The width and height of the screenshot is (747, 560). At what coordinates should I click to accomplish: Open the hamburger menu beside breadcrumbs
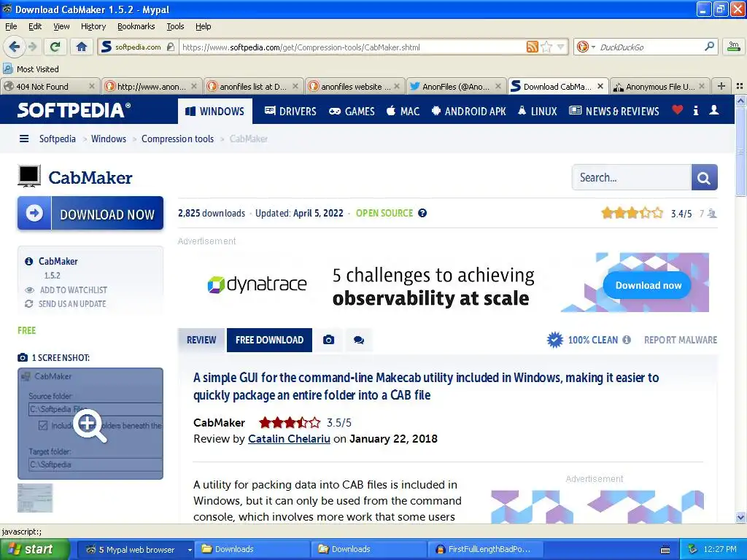click(24, 139)
